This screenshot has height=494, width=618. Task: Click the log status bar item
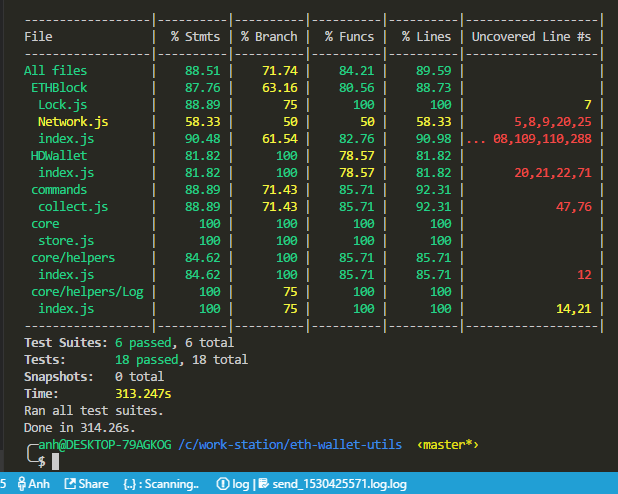click(233, 484)
